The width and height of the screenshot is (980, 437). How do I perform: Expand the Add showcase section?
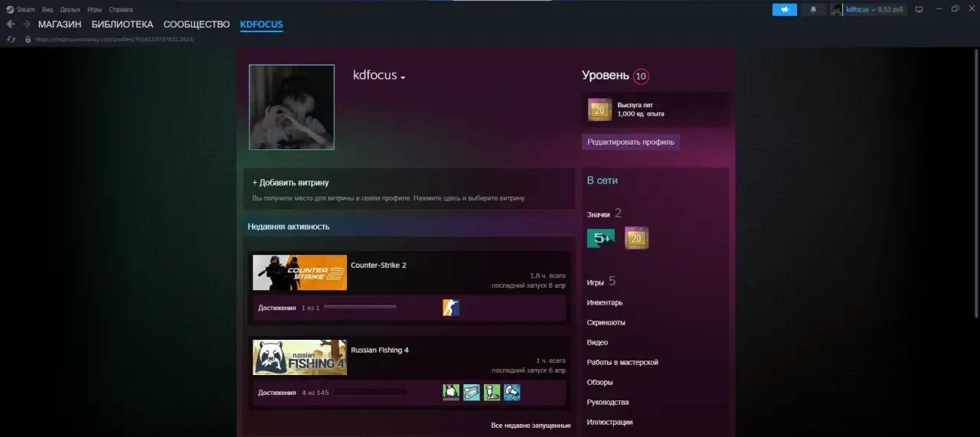291,183
